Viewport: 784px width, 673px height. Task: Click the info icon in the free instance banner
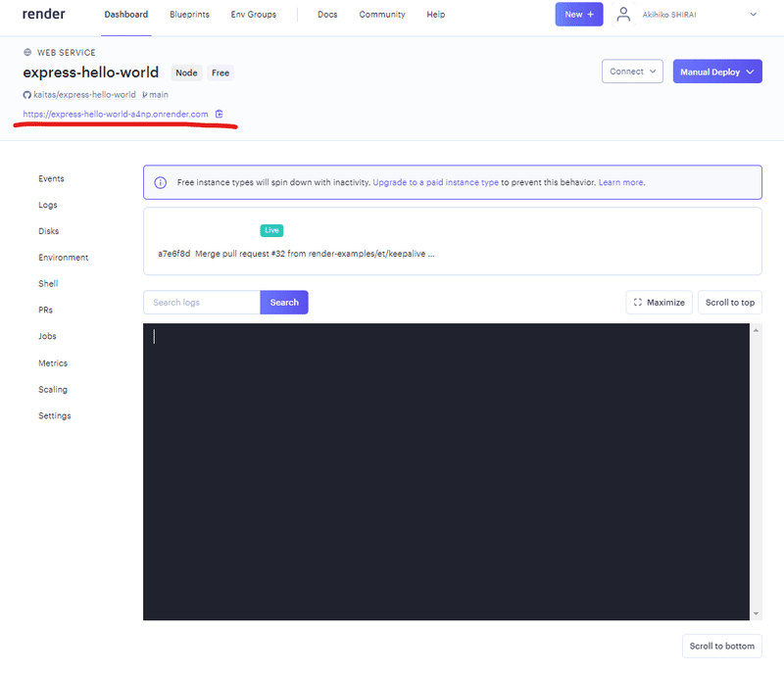pos(163,181)
